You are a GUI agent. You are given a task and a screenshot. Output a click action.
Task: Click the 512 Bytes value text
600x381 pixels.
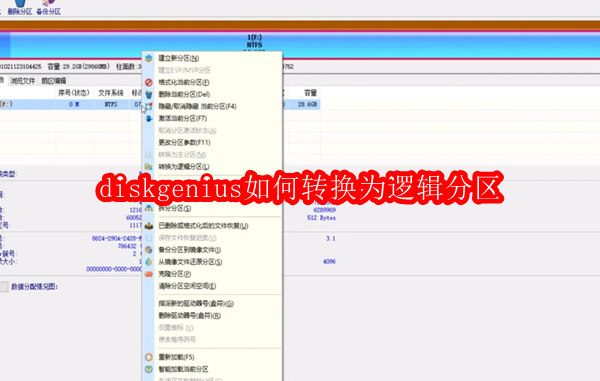coord(321,218)
